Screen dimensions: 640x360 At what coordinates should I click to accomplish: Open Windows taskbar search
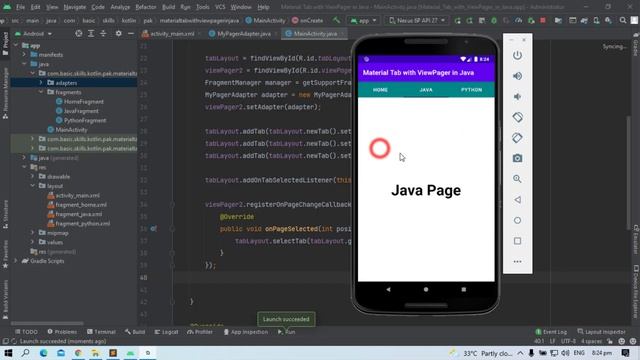pos(25,353)
